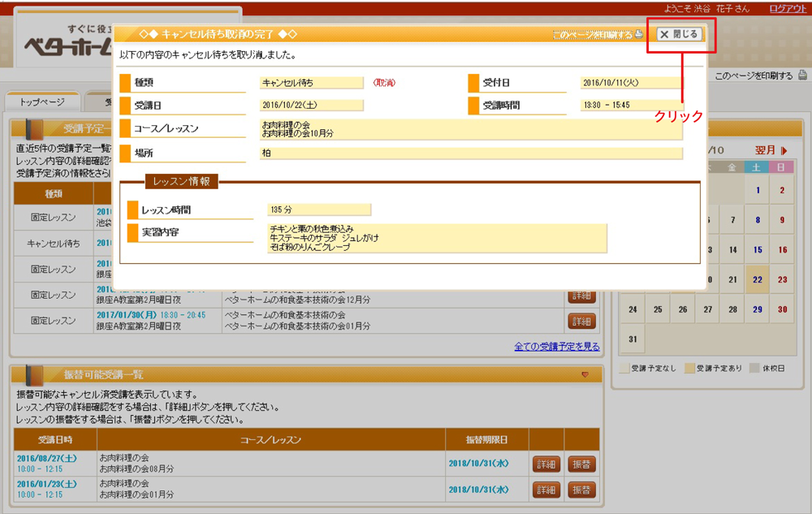The height and width of the screenshot is (514, 812).
Task: Click the 振替期限日 column header
Action: coord(486,440)
